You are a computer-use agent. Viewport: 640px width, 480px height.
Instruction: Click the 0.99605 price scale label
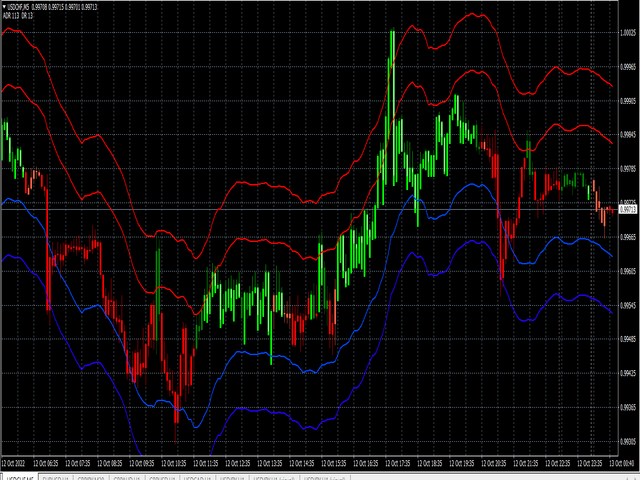pyautogui.click(x=628, y=271)
